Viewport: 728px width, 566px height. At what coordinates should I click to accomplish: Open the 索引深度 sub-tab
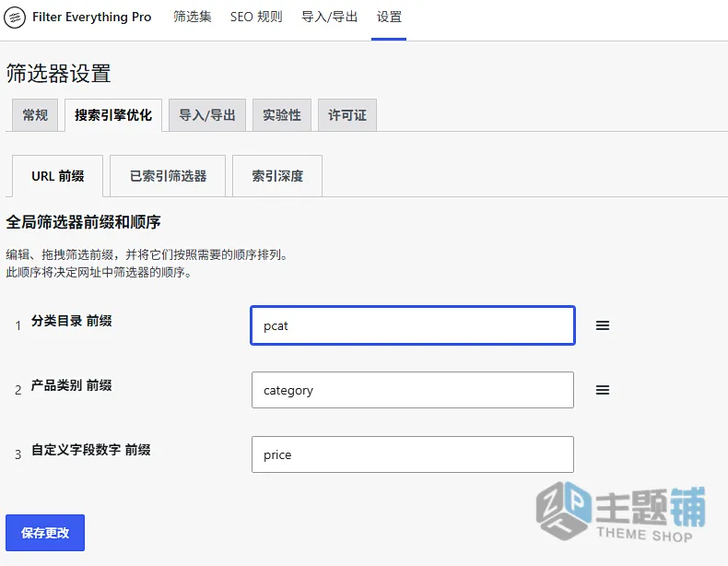[x=277, y=176]
